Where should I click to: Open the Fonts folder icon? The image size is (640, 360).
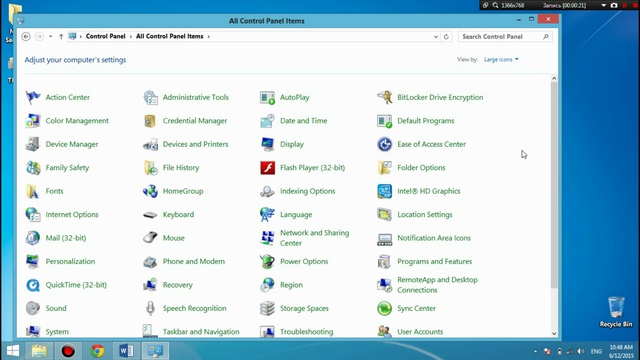coord(33,191)
